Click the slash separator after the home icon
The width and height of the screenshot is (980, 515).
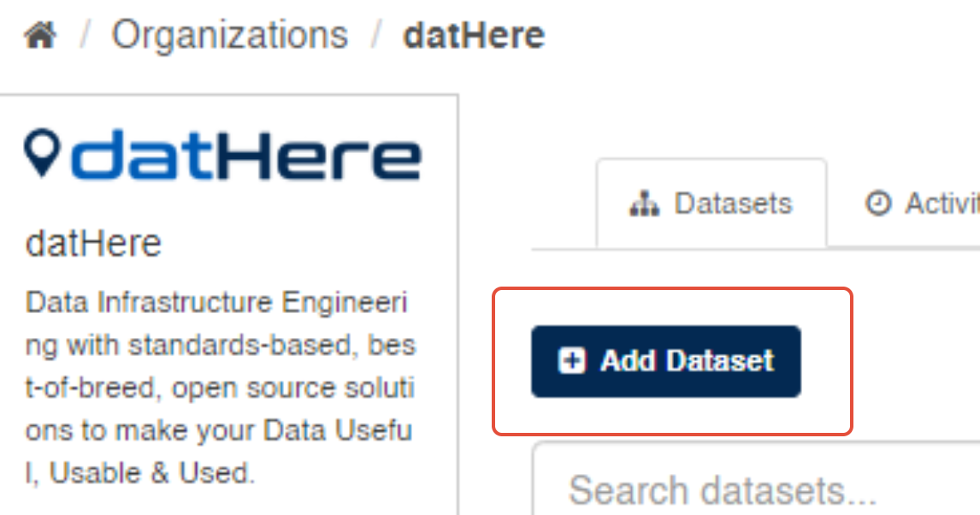pyautogui.click(x=86, y=37)
